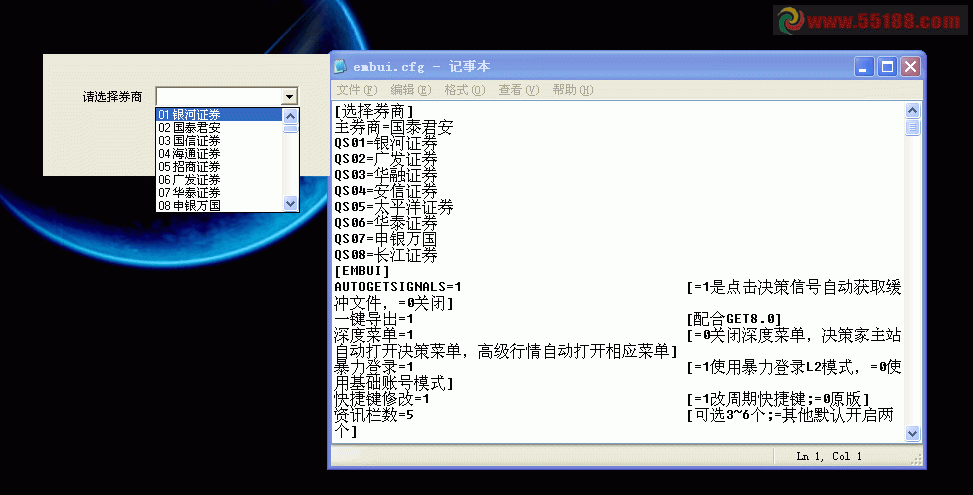Viewport: 973px width, 495px height.
Task: Select 05 招商证券 in dropdown list
Action: (219, 166)
